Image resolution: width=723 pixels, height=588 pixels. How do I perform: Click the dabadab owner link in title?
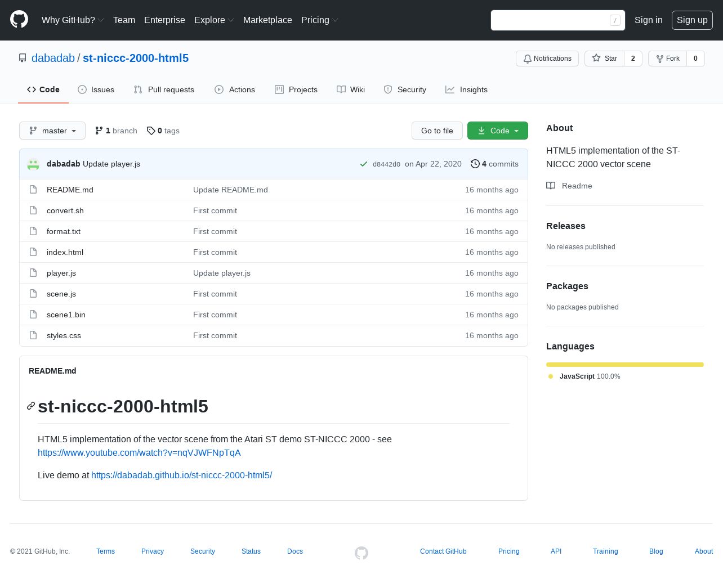tap(53, 58)
